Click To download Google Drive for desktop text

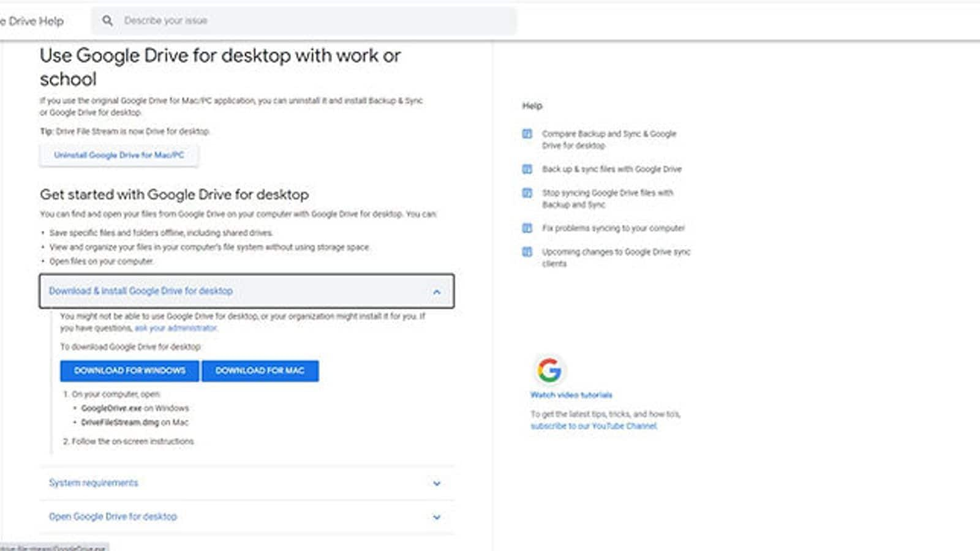pos(130,347)
